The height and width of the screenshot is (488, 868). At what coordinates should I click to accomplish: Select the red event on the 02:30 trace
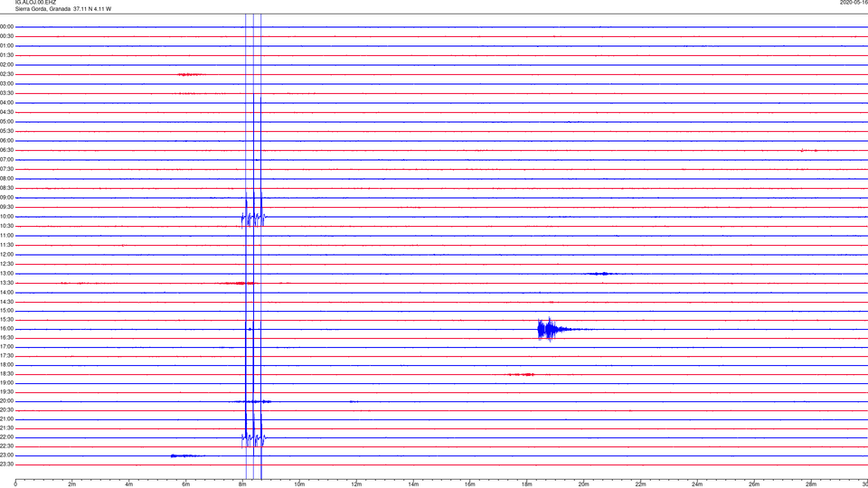point(190,74)
